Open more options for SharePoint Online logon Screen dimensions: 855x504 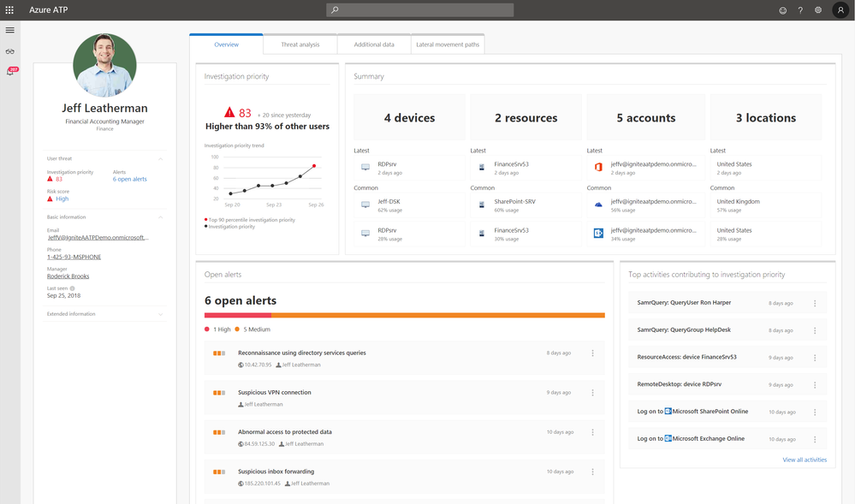tap(815, 412)
